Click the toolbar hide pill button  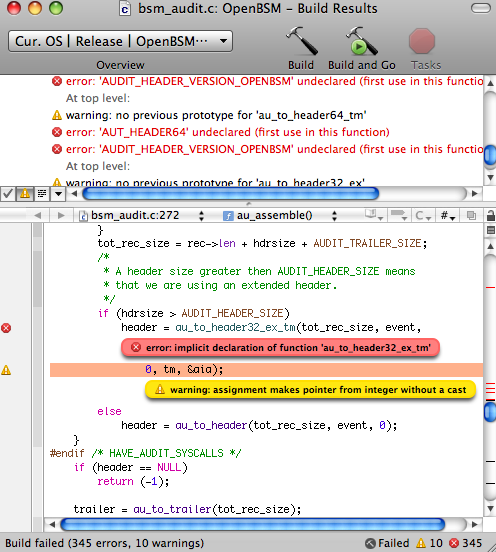(x=481, y=8)
